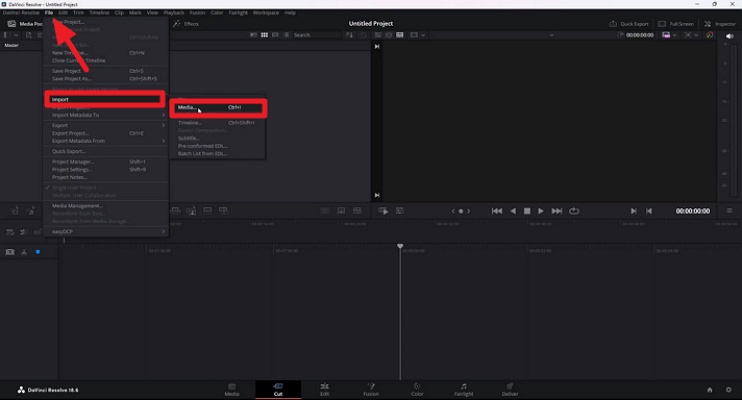Choose Timeline... in the Import submenu
The height and width of the screenshot is (400, 742).
tap(218, 123)
